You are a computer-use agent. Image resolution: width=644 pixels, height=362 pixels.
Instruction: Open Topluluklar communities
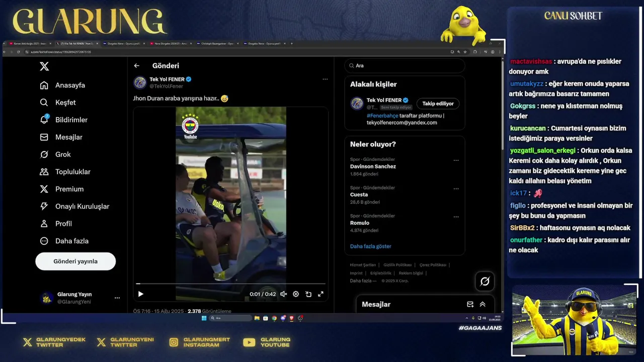[65, 172]
